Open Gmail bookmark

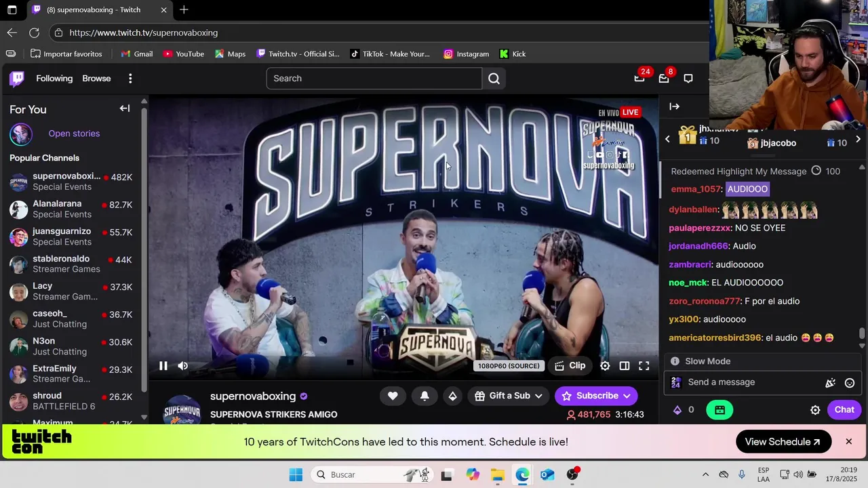click(136, 54)
